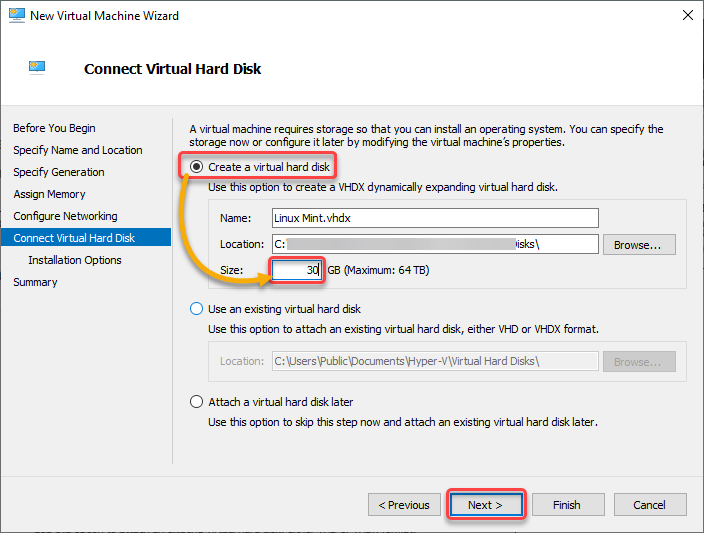
Task: Open Installation Options step
Action: coord(75,260)
